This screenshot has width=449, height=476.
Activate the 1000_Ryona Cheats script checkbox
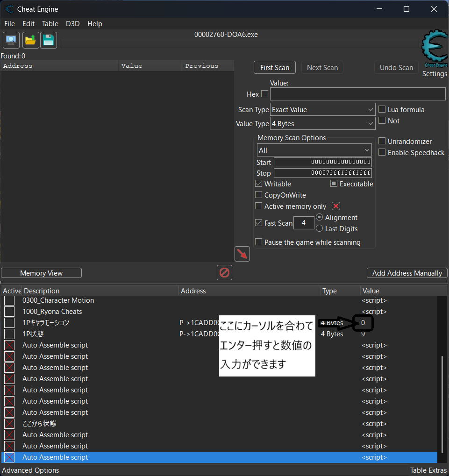(9, 312)
